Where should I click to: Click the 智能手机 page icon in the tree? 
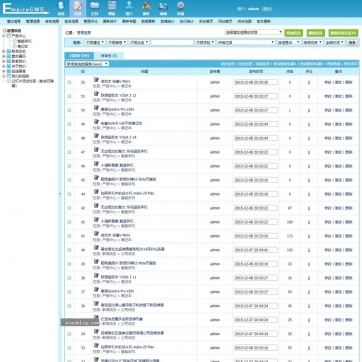(x=15, y=41)
